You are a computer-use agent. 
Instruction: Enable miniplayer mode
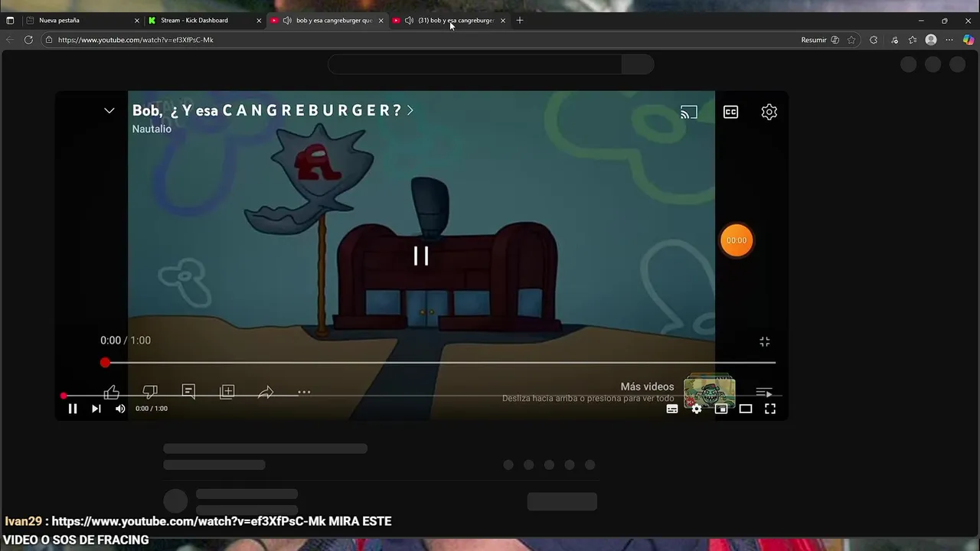721,409
